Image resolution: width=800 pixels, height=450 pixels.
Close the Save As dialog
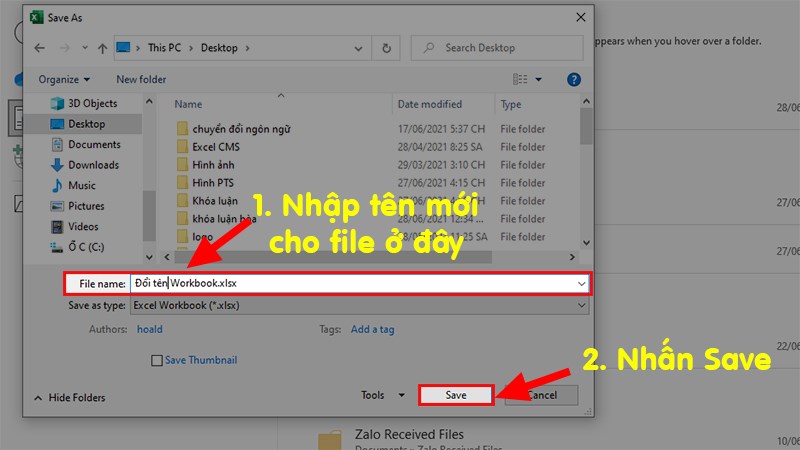pyautogui.click(x=581, y=17)
